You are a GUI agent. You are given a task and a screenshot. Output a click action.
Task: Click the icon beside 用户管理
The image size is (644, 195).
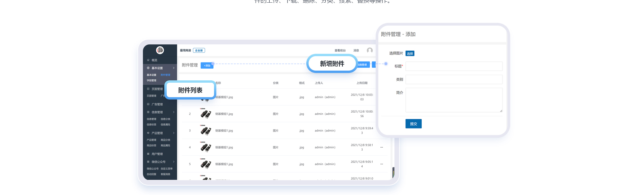[x=148, y=154]
